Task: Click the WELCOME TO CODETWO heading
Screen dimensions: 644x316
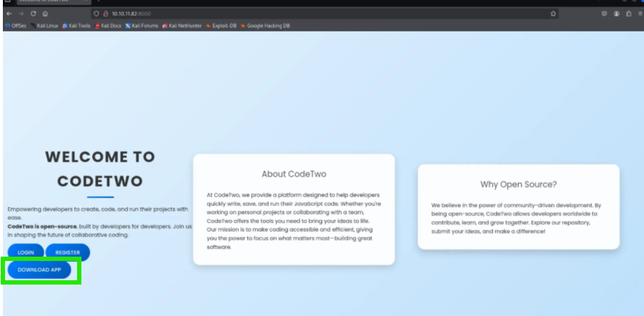Action: (100, 169)
